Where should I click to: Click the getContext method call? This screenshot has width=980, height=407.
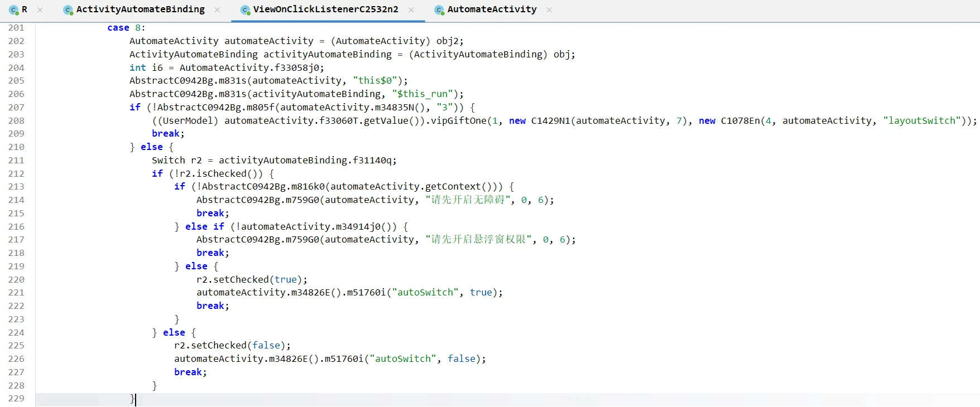(x=453, y=187)
